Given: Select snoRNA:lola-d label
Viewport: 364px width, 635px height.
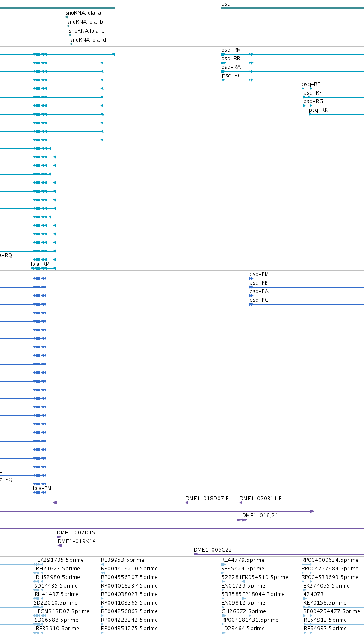Looking at the screenshot, I should click(x=88, y=40).
